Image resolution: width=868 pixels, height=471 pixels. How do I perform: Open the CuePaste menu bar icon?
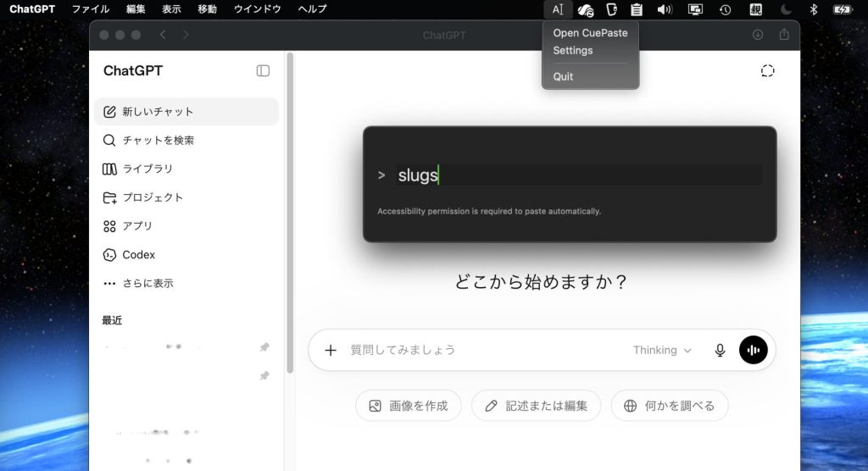point(558,9)
